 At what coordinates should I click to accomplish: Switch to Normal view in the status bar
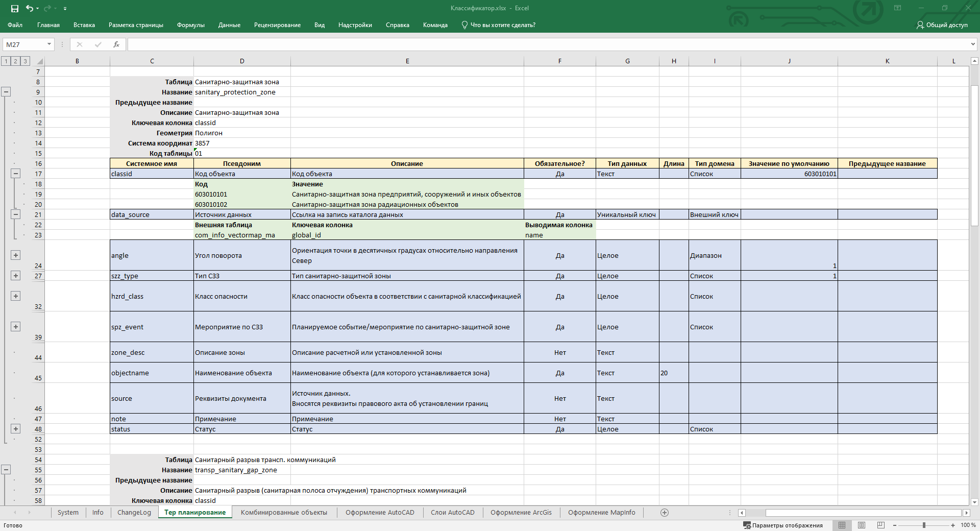pyautogui.click(x=842, y=525)
